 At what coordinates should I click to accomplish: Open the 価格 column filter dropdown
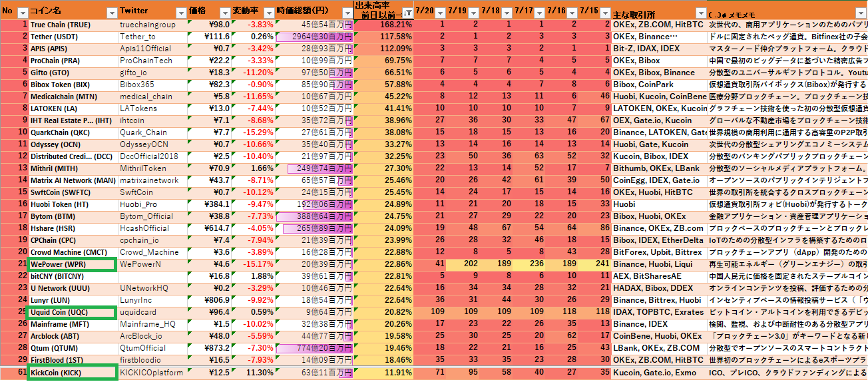(x=224, y=13)
